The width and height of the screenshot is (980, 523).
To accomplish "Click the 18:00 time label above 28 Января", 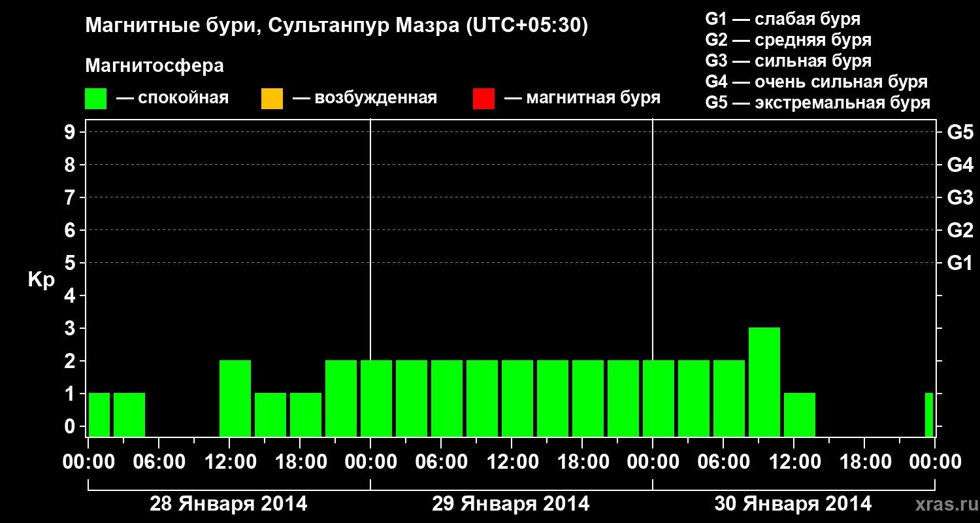I will click(300, 462).
